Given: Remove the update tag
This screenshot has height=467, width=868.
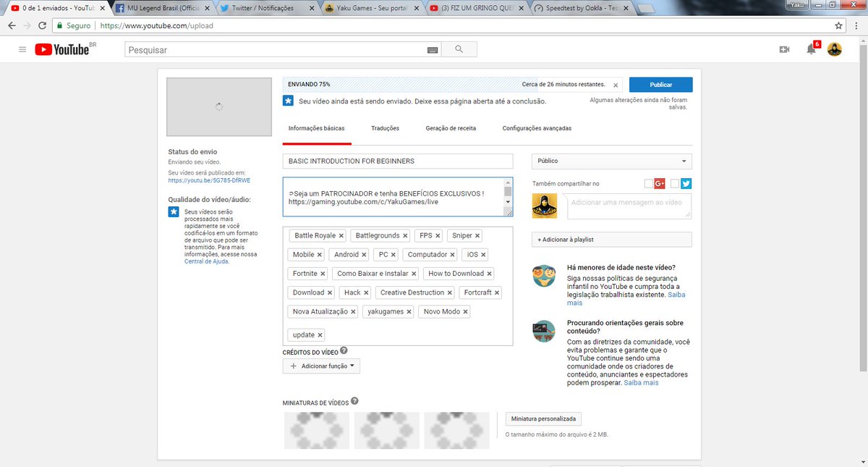Looking at the screenshot, I should (320, 335).
